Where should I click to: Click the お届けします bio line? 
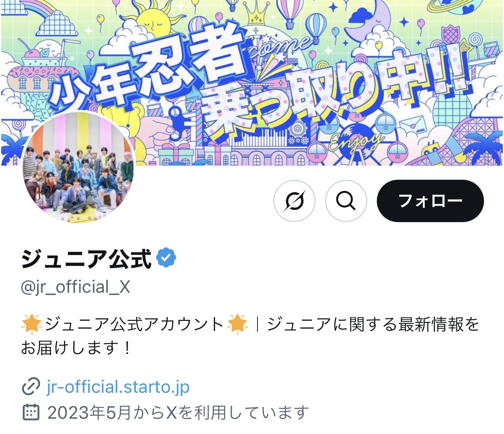75,348
